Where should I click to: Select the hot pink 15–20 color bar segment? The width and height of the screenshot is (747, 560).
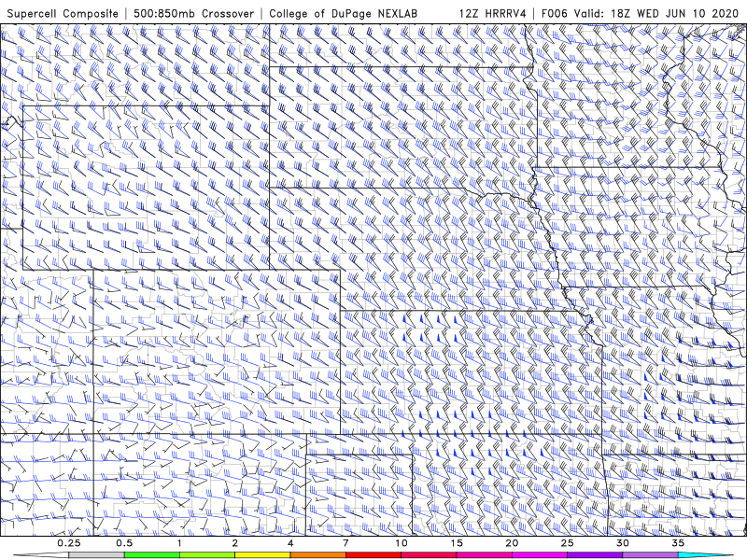[x=484, y=555]
